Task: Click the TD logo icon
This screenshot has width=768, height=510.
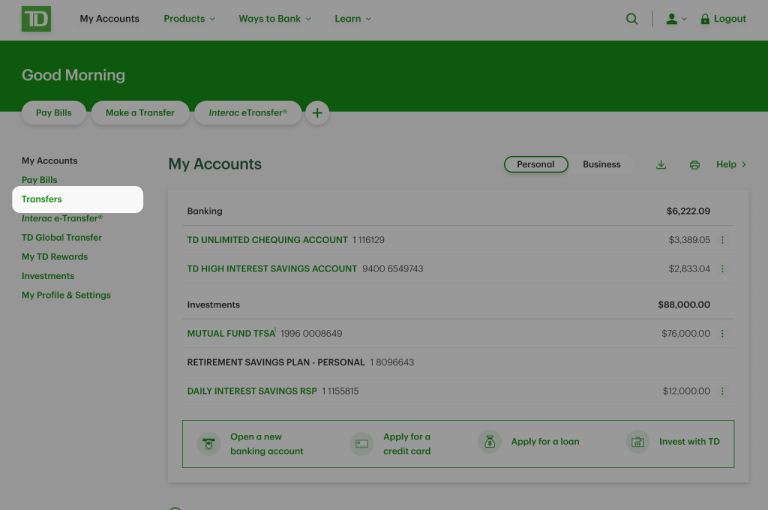Action: (36, 19)
